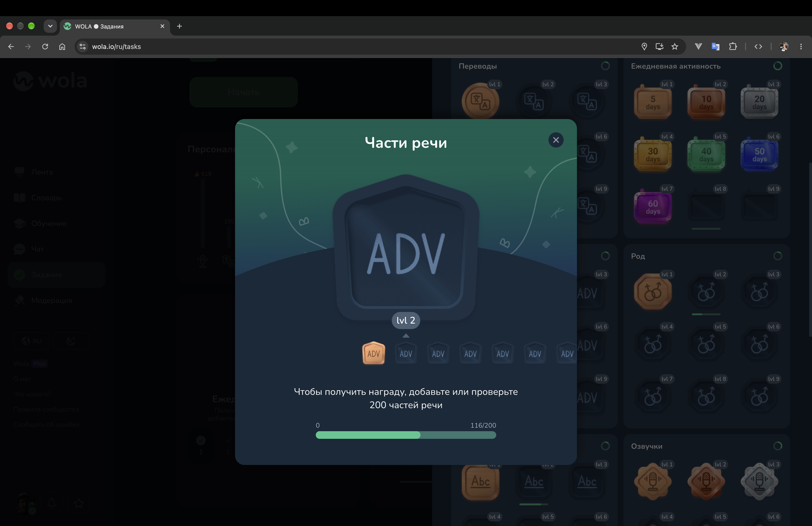This screenshot has height=526, width=812.
Task: Open the Правила сообщества link
Action: coord(46,409)
